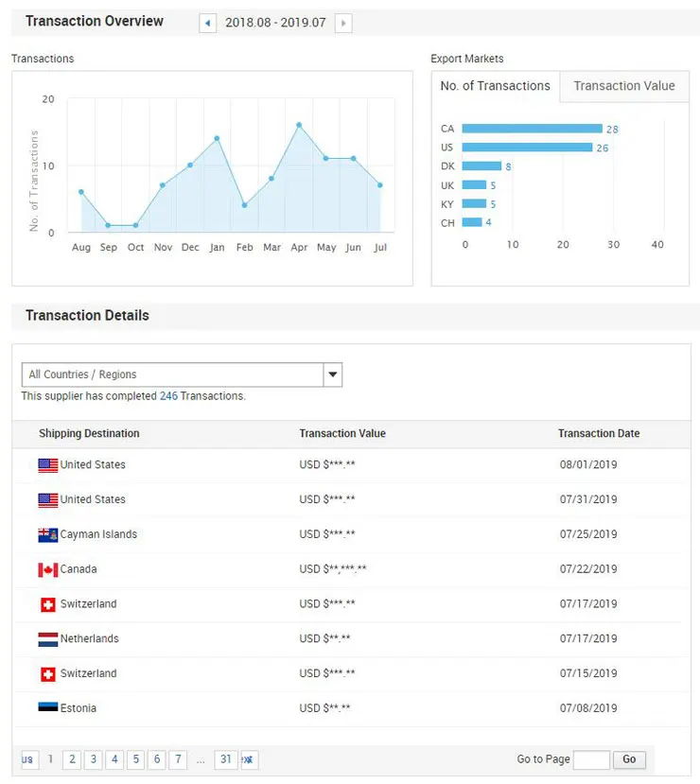Focus the Go to Page input field
700x784 pixels.
[591, 759]
